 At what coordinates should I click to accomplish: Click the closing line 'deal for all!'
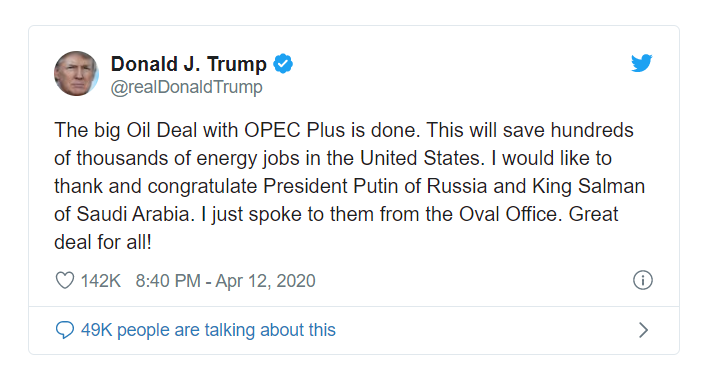[x=103, y=242]
